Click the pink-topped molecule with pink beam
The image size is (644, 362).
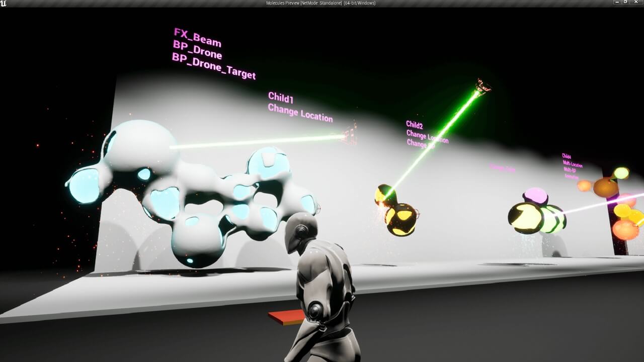point(537,211)
